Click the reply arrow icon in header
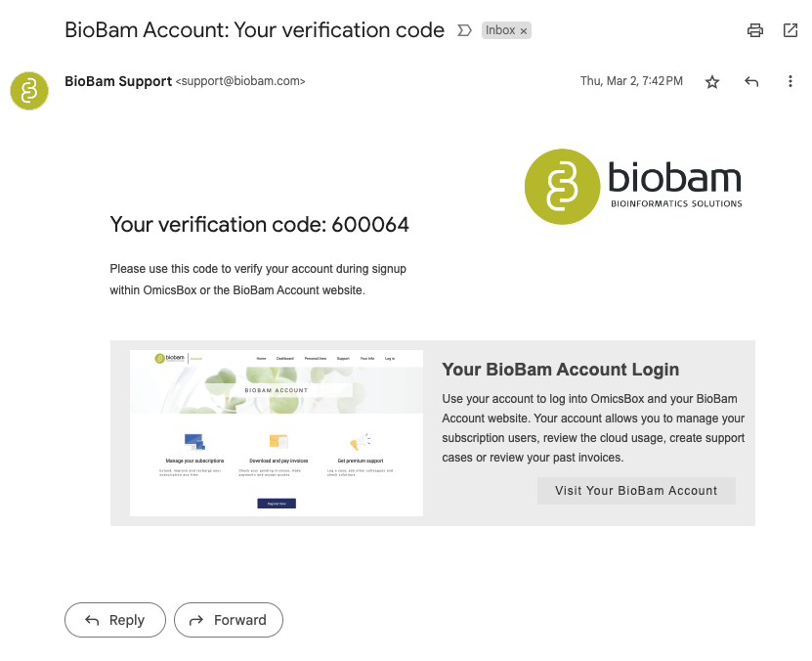 pyautogui.click(x=751, y=81)
